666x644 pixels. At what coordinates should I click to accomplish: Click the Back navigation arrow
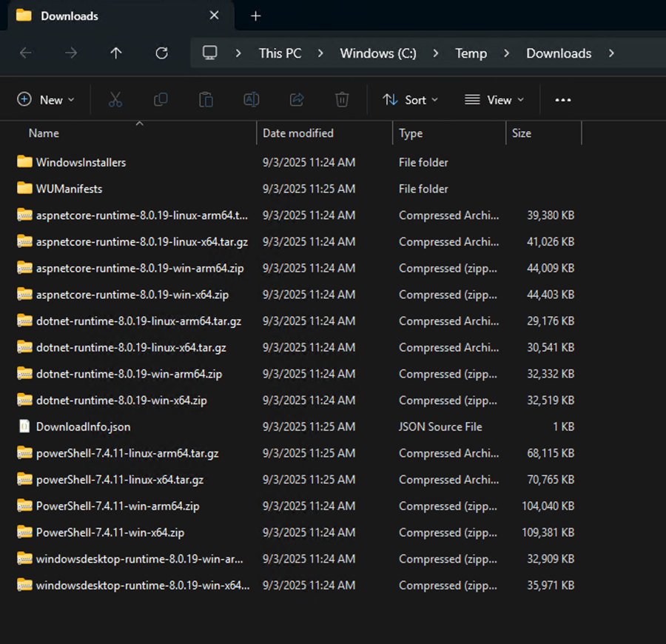click(x=26, y=53)
